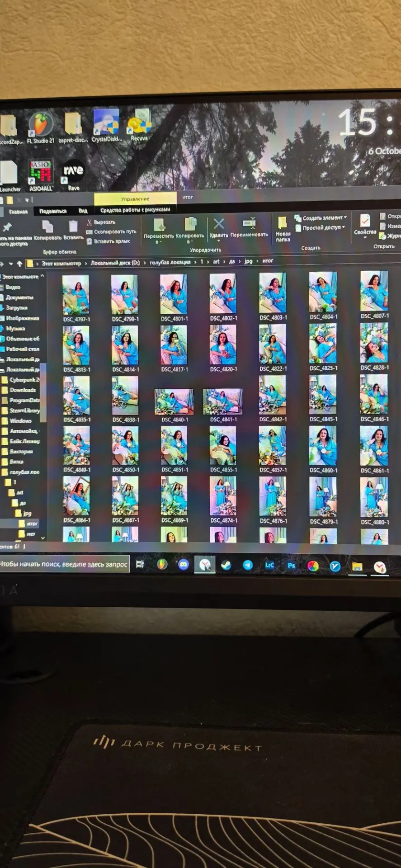
Task: Open the FL Studio 21 desktop shortcut
Action: coord(41,129)
